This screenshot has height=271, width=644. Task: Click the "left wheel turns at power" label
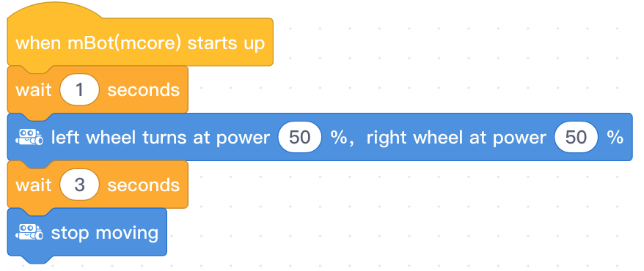point(160,138)
